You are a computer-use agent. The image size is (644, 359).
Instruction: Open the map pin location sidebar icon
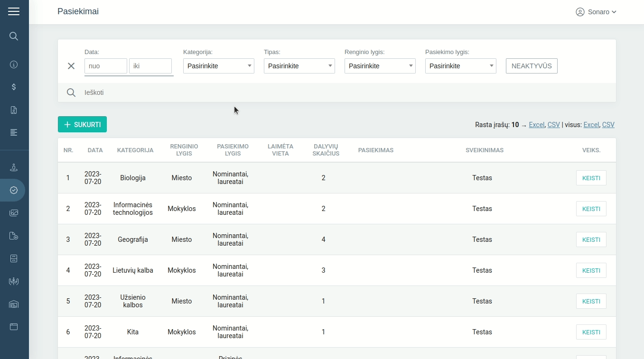[x=14, y=167]
